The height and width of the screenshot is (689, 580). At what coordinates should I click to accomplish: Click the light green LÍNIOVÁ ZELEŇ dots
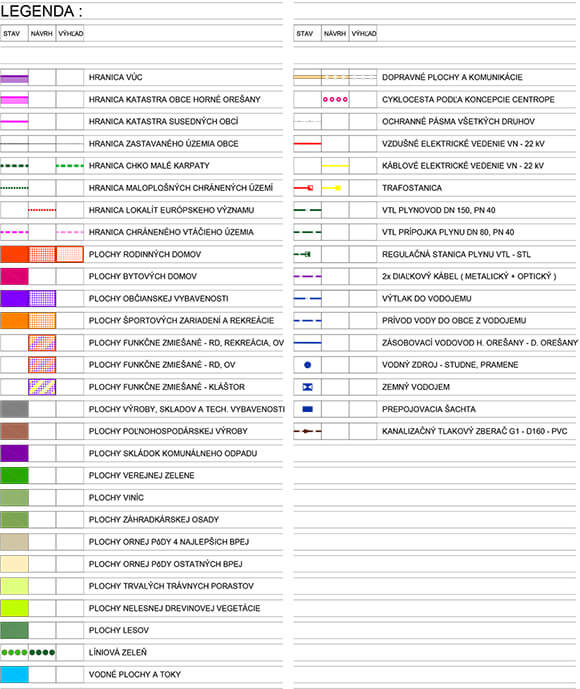pyautogui.click(x=14, y=652)
